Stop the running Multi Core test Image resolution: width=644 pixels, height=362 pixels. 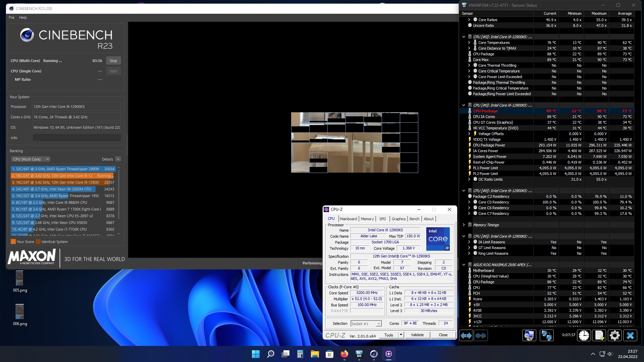[113, 61]
